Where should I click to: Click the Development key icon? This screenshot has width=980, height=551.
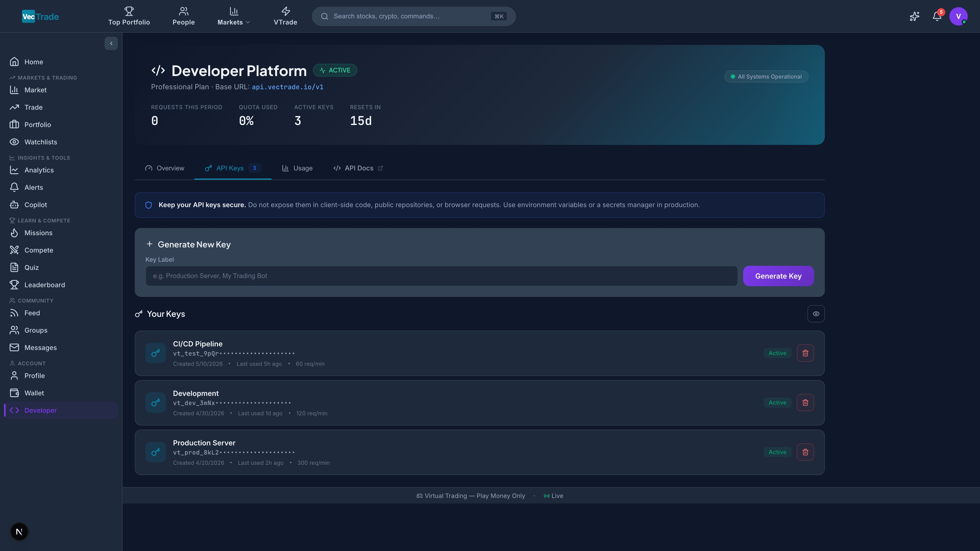coord(156,403)
